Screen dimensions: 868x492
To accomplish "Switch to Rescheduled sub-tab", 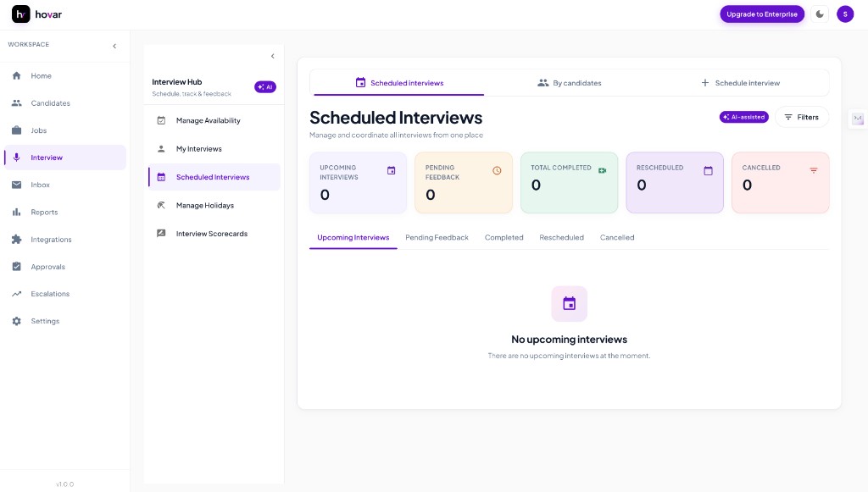I will tap(561, 238).
